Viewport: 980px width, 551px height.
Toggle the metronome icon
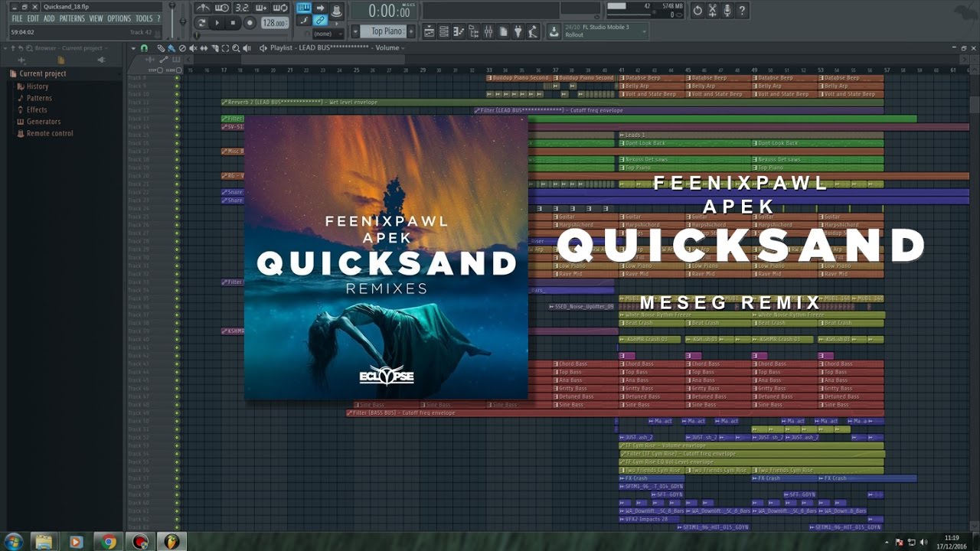point(203,8)
